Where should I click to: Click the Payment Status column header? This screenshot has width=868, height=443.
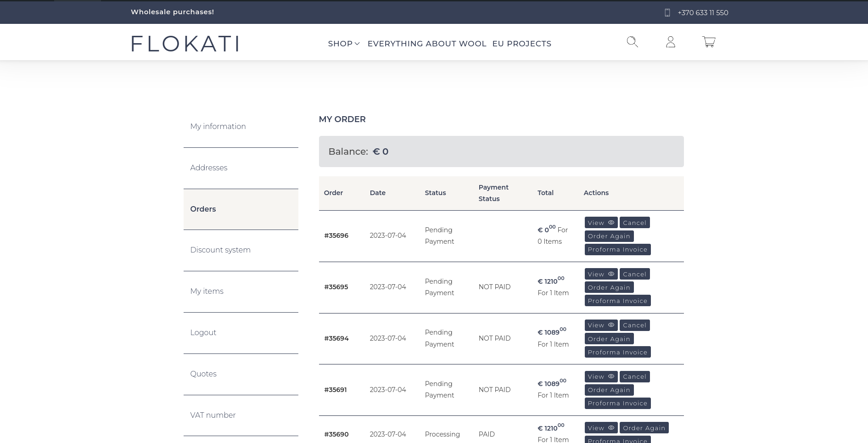493,193
